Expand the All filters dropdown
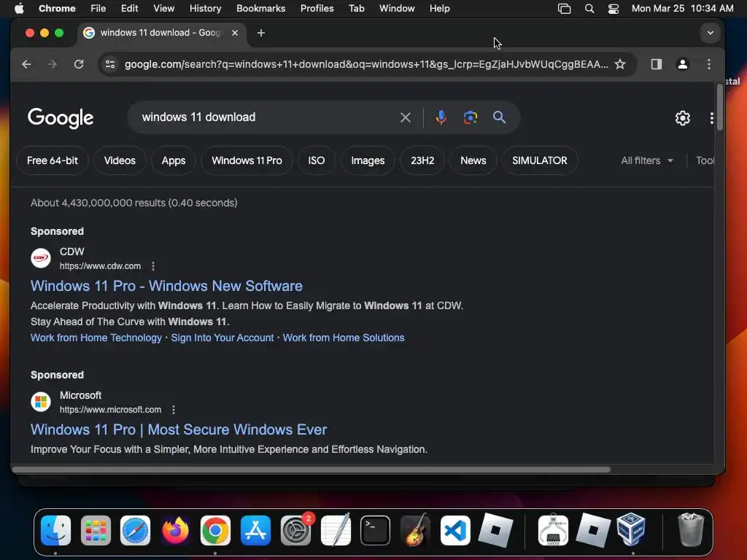This screenshot has height=560, width=747. (x=647, y=160)
